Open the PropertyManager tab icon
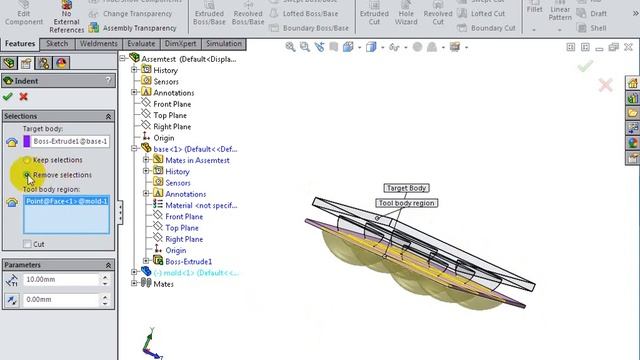640x360 pixels. (x=26, y=63)
